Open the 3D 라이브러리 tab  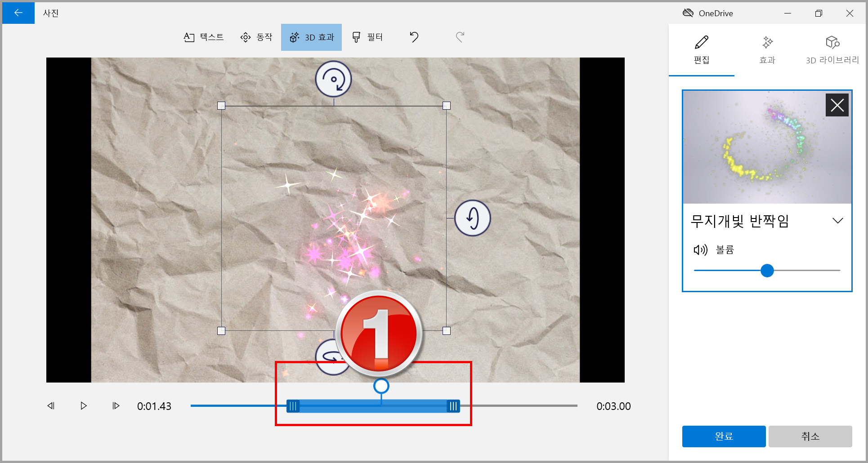[x=832, y=50]
